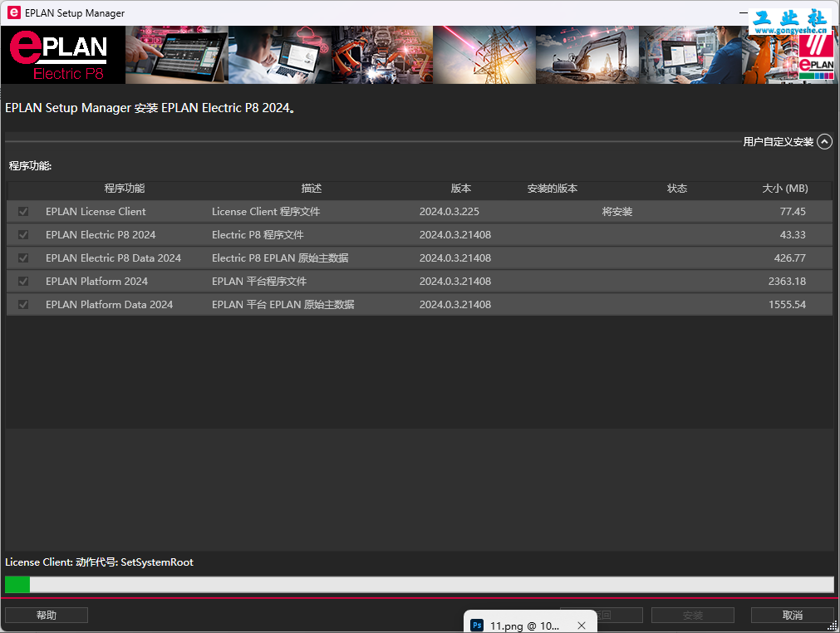Screen dimensions: 840x633
Task: Select the EPLAN Electric P8 Data 2024 name
Action: click(113, 258)
